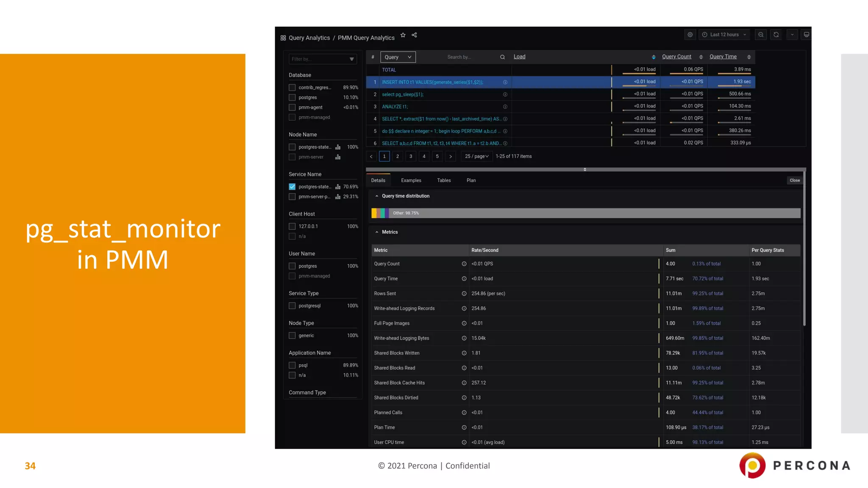Sort by Query Time arrows
Screen dimensions: 868x488
(x=749, y=57)
